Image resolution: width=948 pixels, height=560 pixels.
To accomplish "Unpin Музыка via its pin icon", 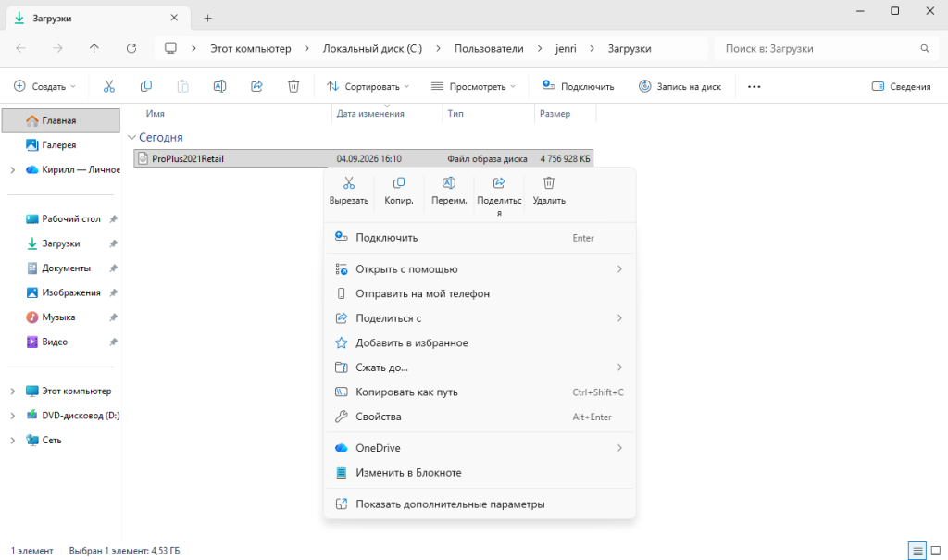I will [x=113, y=317].
